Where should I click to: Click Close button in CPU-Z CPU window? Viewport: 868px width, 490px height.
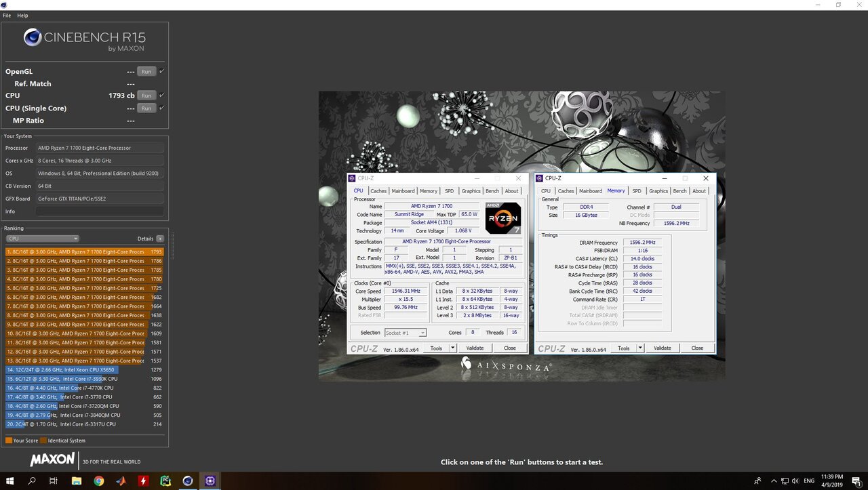click(x=510, y=348)
